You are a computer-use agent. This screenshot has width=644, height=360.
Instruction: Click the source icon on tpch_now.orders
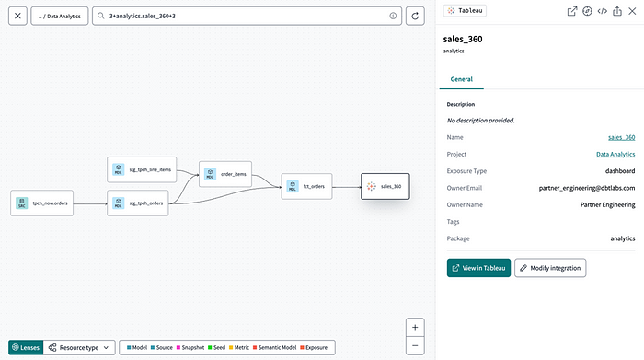point(22,203)
